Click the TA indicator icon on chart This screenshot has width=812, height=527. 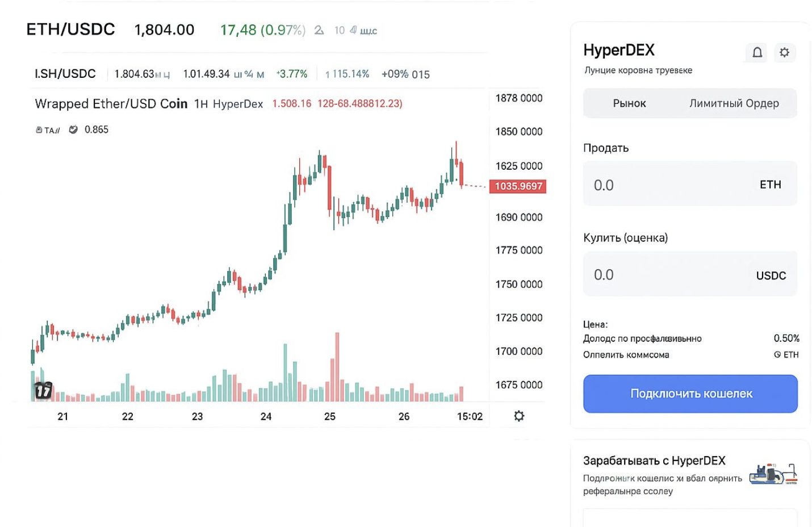pos(48,130)
